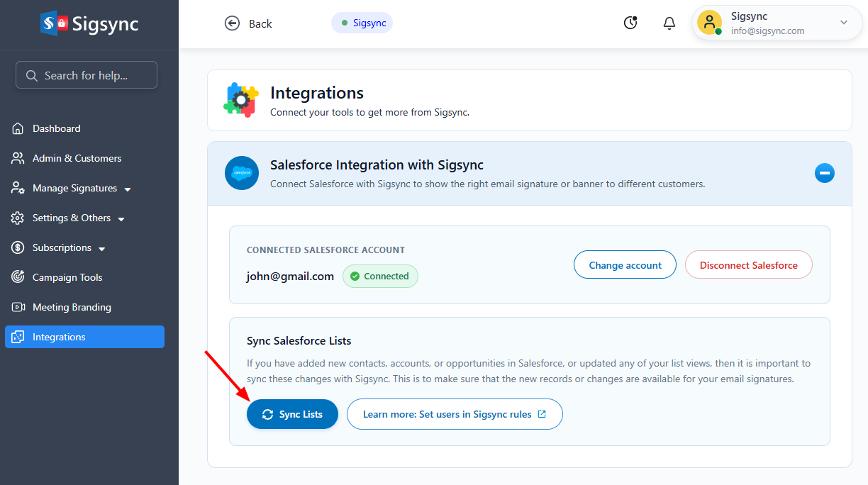
Task: Click the Change account button
Action: [625, 265]
